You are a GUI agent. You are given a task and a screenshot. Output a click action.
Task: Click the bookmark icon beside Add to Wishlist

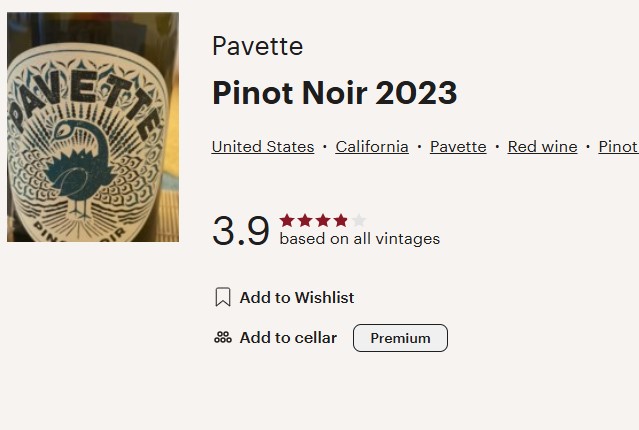click(223, 297)
